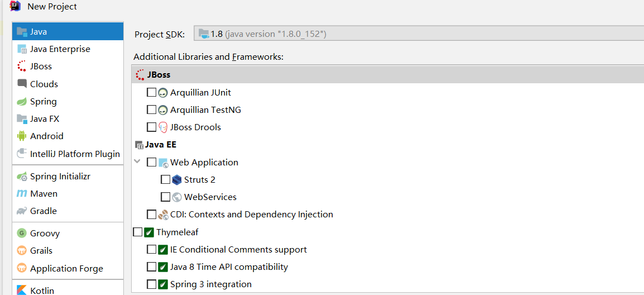Click the 'Struts 2' label

pos(200,180)
